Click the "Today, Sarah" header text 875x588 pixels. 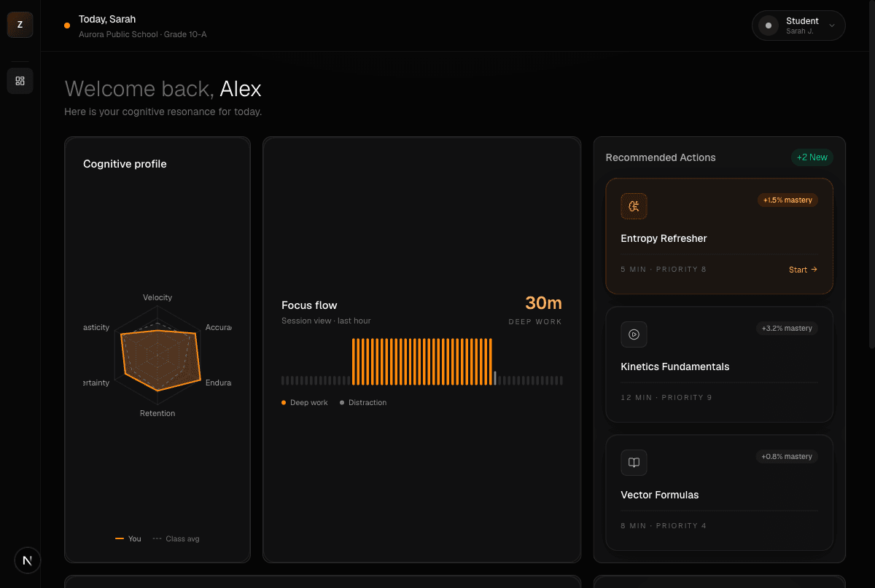[107, 19]
